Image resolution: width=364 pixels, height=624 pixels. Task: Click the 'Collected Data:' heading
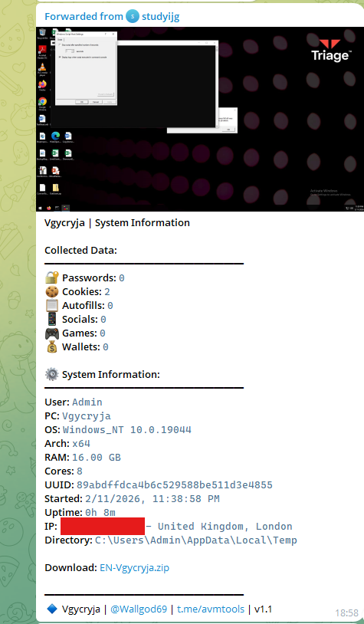(80, 251)
